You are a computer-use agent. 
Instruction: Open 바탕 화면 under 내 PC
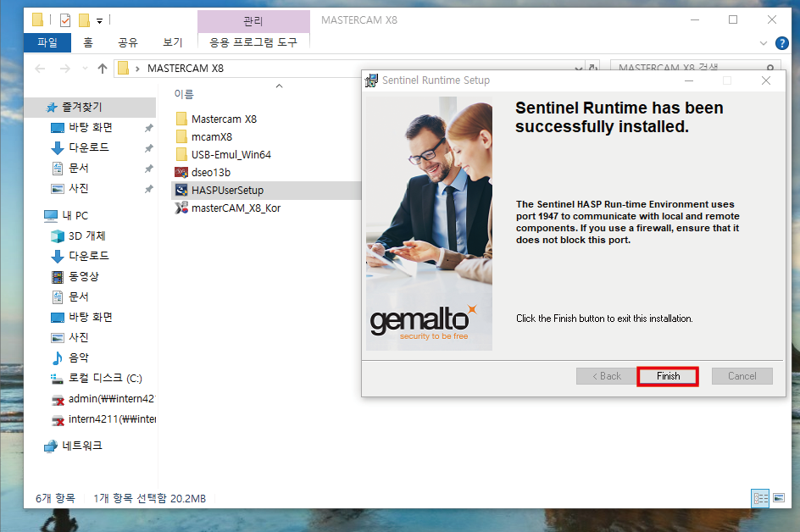click(91, 318)
